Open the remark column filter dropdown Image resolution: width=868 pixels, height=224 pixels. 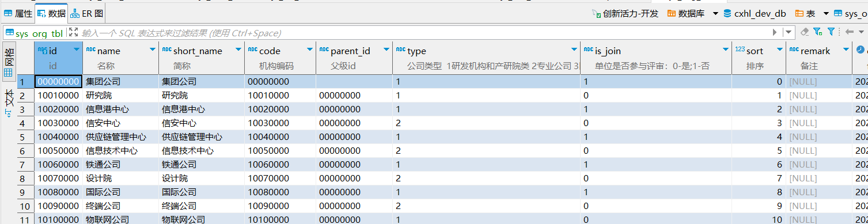coord(846,50)
